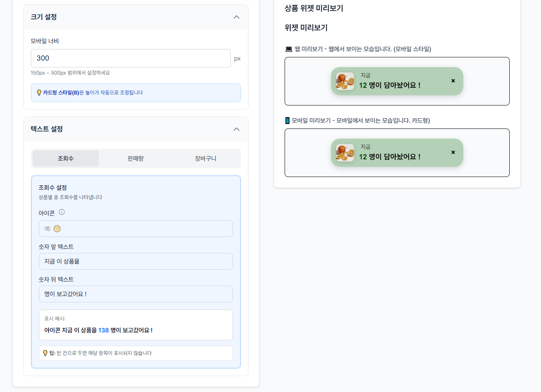The height and width of the screenshot is (392, 541).
Task: Click the info icon next to 아이콘
Action: click(62, 212)
